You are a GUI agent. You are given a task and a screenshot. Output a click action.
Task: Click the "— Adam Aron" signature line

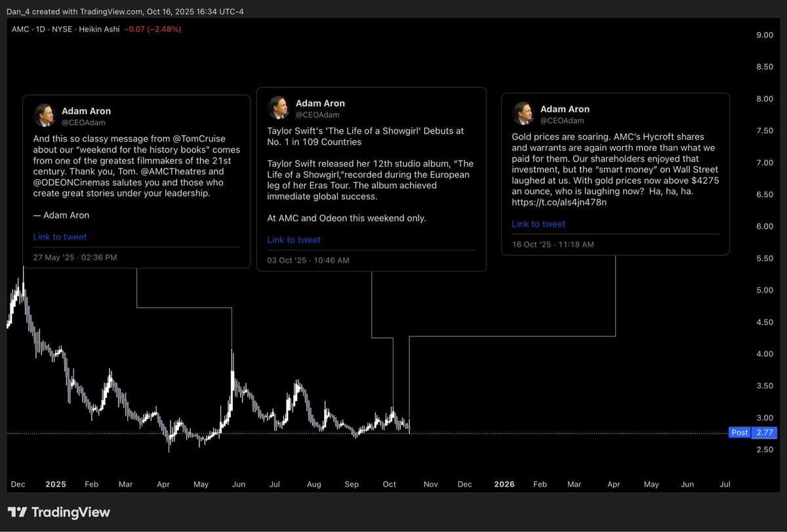[61, 215]
